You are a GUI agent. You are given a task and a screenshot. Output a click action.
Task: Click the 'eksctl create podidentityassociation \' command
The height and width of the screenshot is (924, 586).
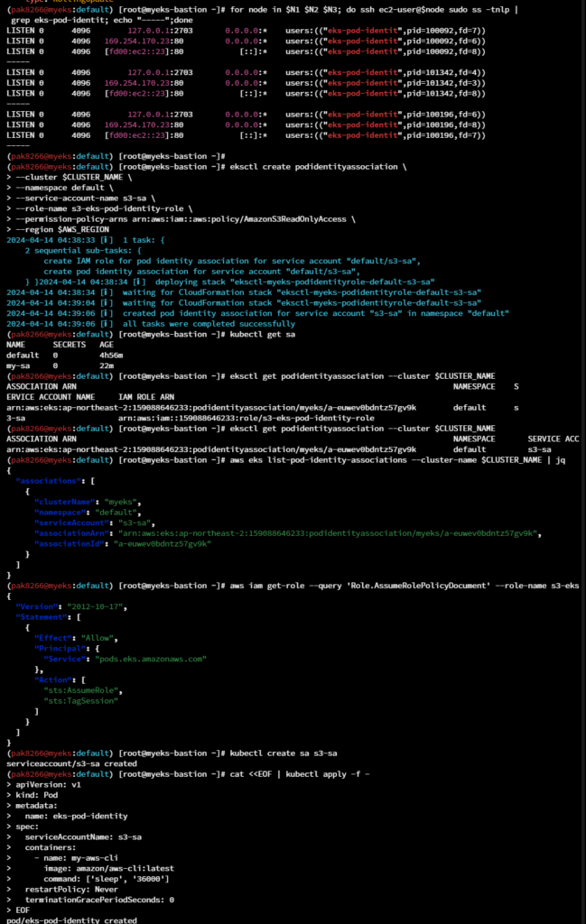point(319,167)
